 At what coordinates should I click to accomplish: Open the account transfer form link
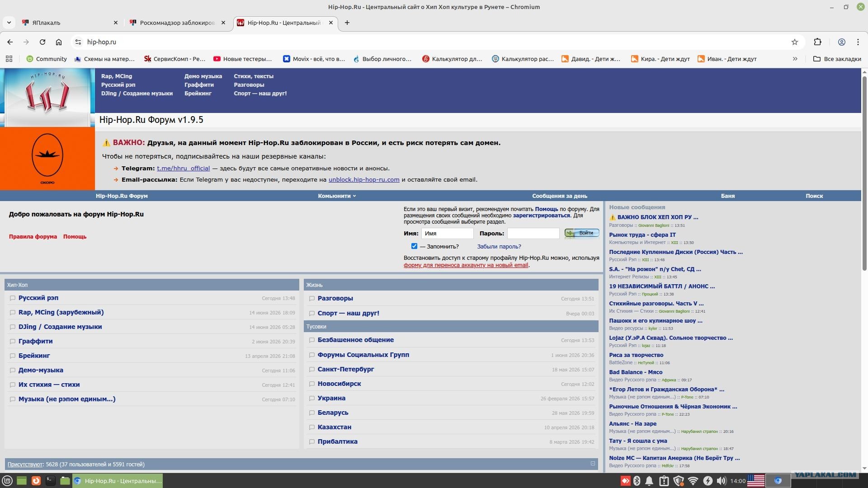[466, 265]
